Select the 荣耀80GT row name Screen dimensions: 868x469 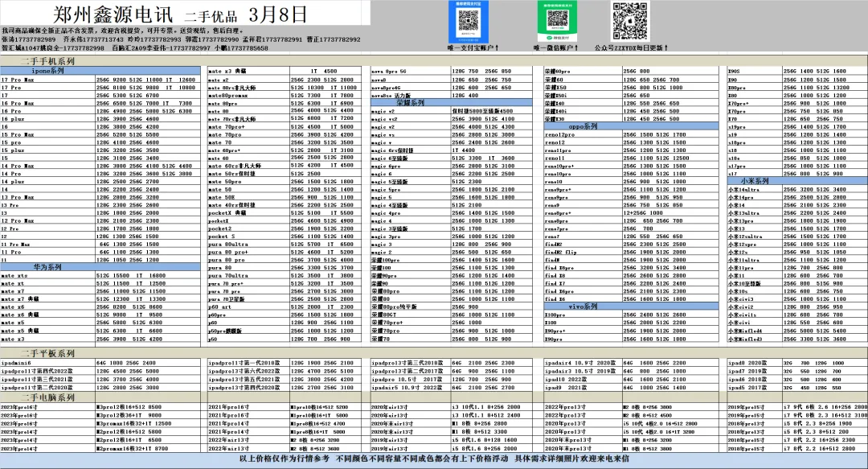[x=383, y=315]
